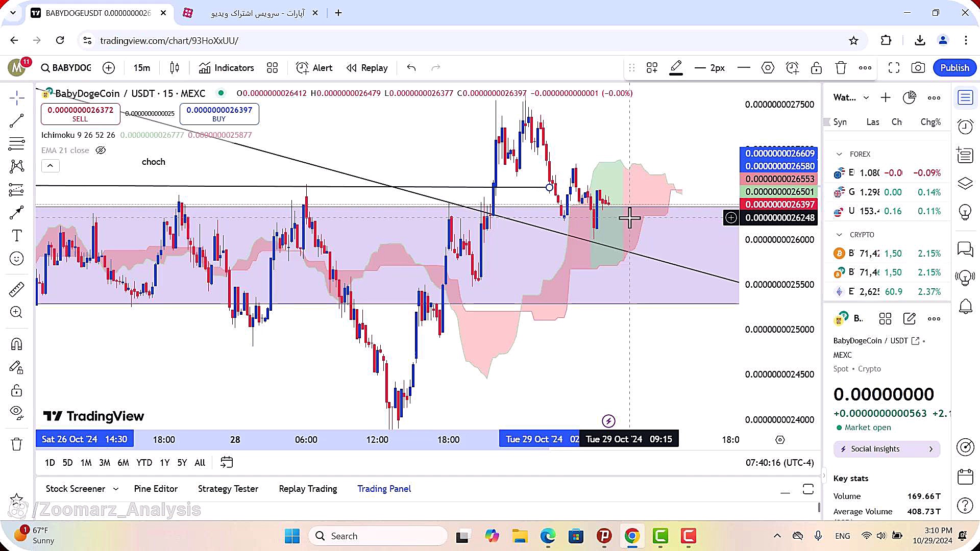Remove all drawings with the left-toolbar trash icon
980x551 pixels.
coord(16,444)
